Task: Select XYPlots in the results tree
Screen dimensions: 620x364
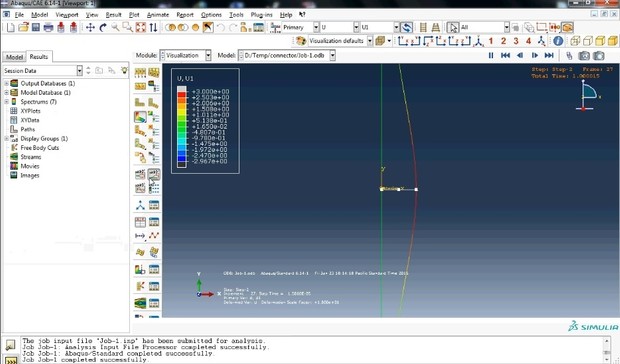Action: tap(30, 111)
